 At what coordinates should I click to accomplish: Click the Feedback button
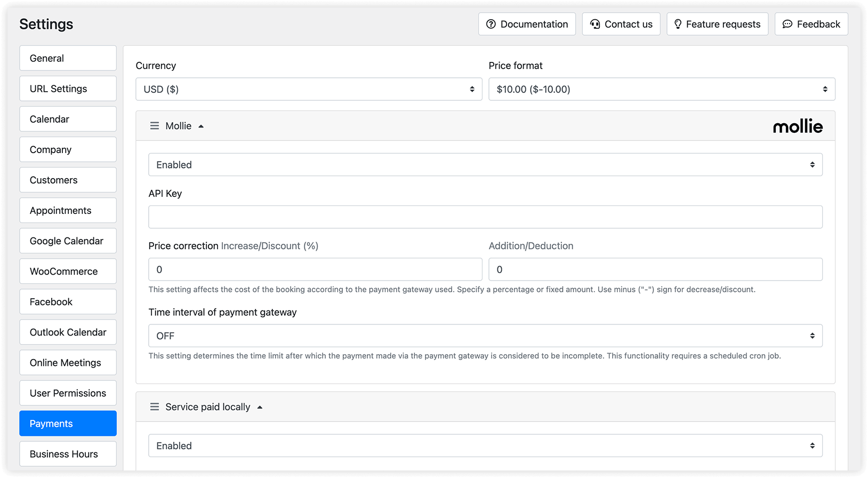811,24
